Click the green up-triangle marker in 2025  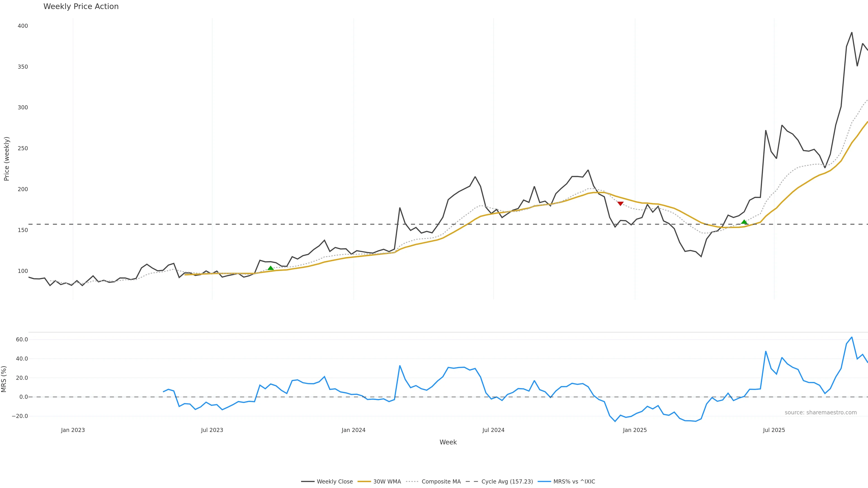pyautogui.click(x=744, y=222)
